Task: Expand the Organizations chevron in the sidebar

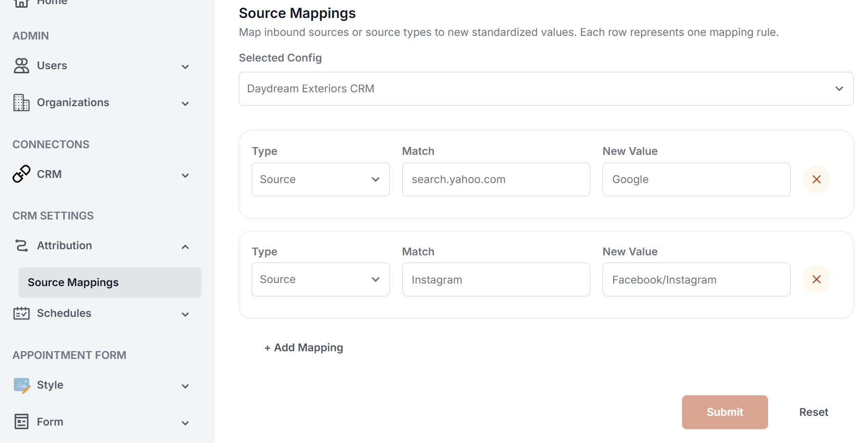Action: [x=185, y=104]
